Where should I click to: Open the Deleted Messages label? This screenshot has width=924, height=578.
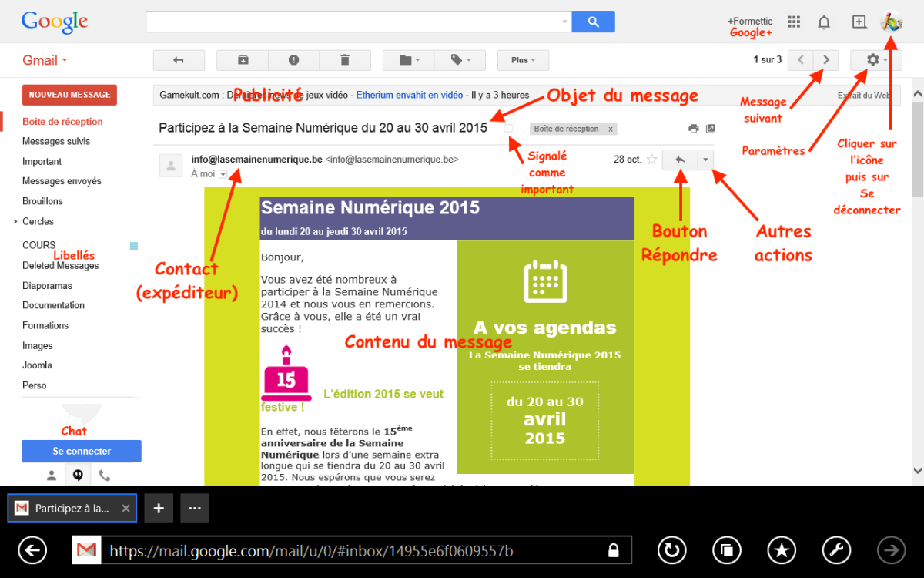click(x=61, y=266)
